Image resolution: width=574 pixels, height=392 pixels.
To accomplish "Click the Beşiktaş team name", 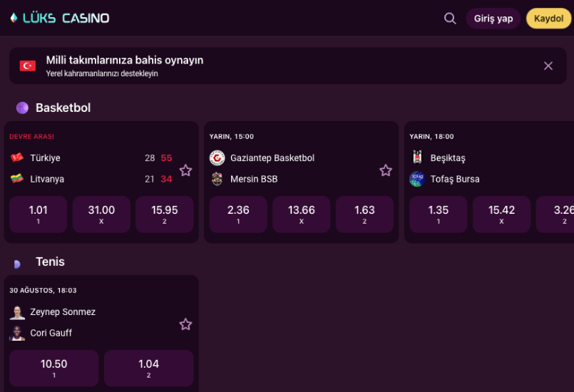I will 448,158.
